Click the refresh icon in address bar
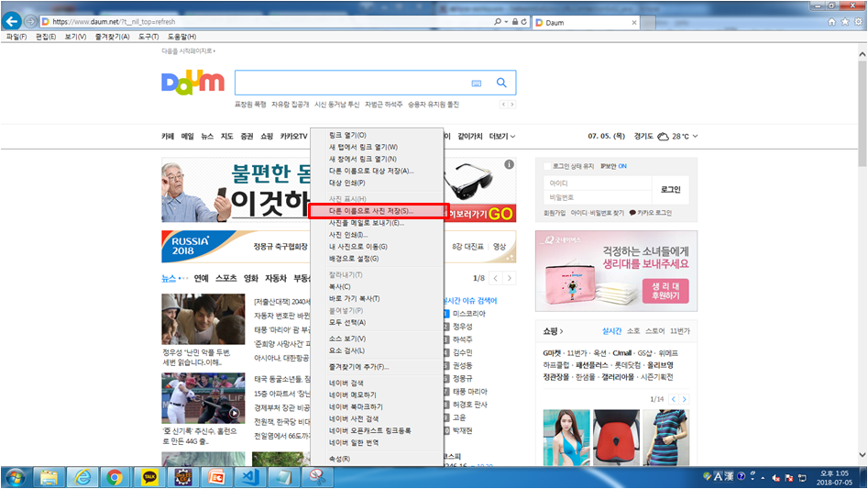This screenshot has height=489, width=868. click(x=523, y=22)
